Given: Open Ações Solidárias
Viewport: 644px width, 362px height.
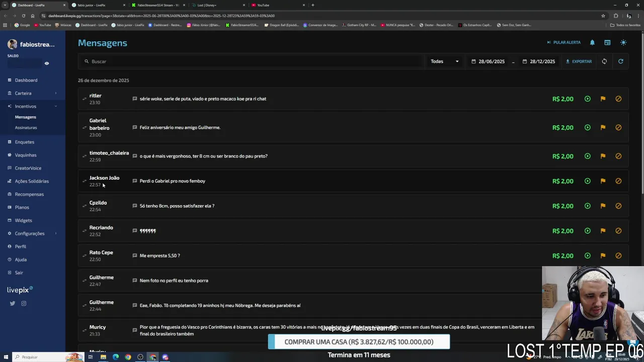Looking at the screenshot, I should 31,181.
